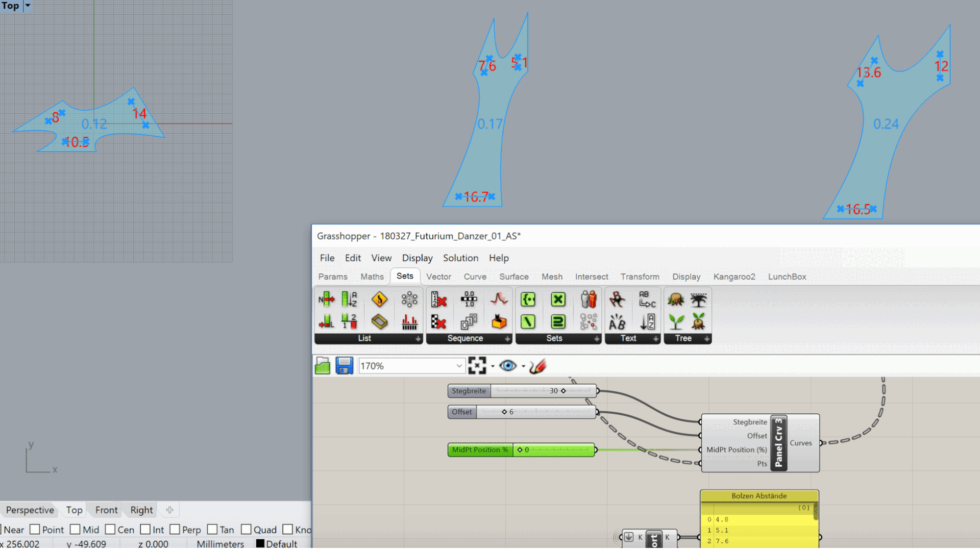Click the Jitter component in Sequence
980x551 pixels.
pos(499,322)
